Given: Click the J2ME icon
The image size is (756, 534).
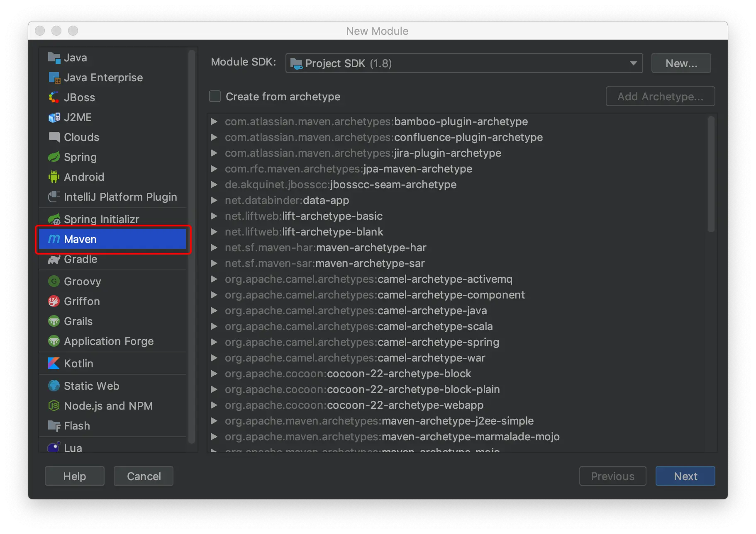Looking at the screenshot, I should click(54, 117).
